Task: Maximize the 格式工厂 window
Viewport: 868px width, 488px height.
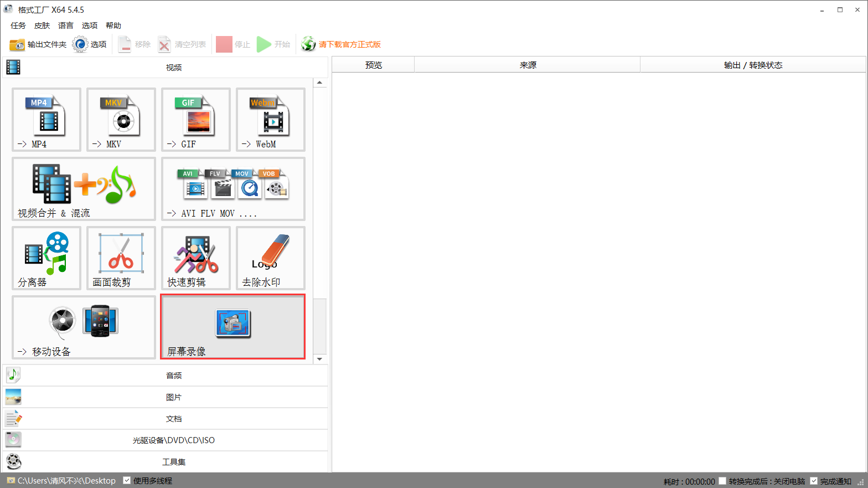Action: pos(840,10)
